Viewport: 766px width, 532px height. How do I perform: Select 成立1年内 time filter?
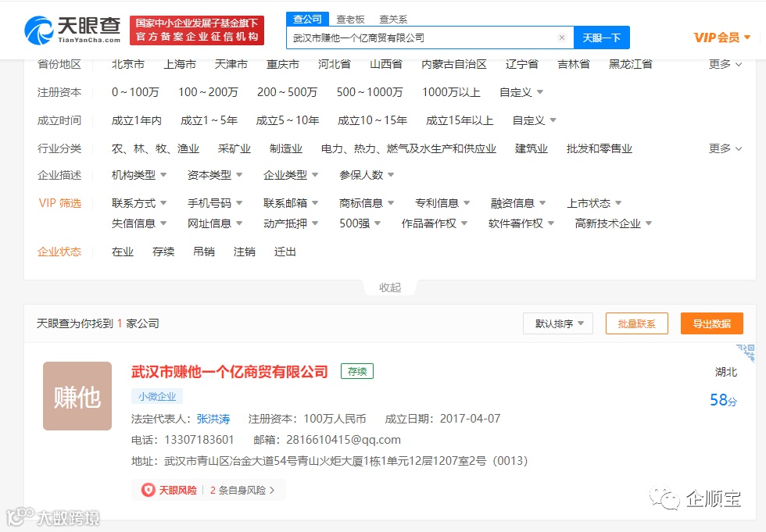tap(136, 120)
